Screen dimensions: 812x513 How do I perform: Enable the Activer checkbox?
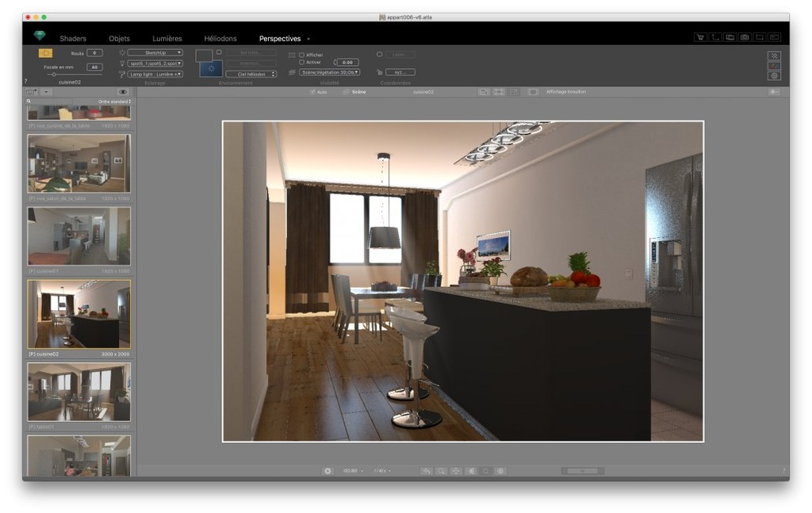(x=301, y=62)
